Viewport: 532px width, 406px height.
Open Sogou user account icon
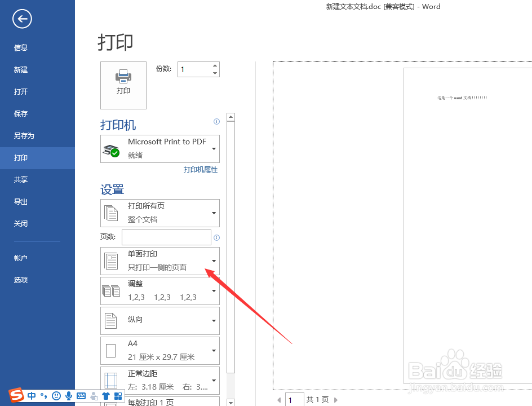tap(94, 396)
